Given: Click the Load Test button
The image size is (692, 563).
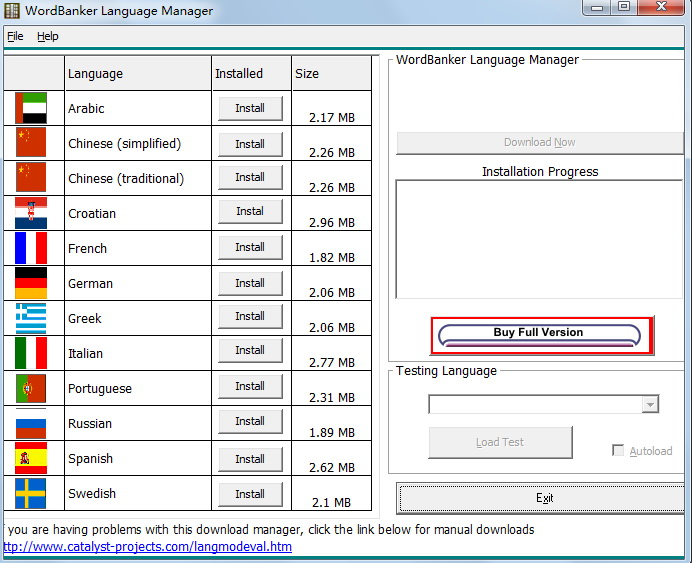Looking at the screenshot, I should point(500,442).
